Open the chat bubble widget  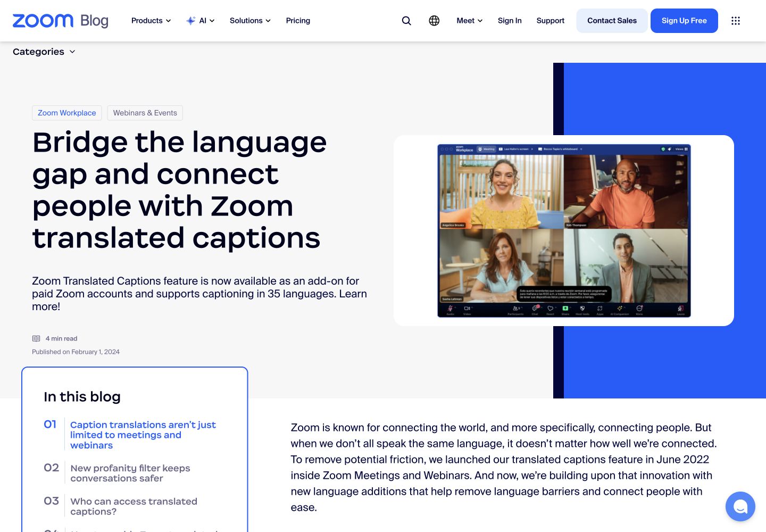[740, 506]
